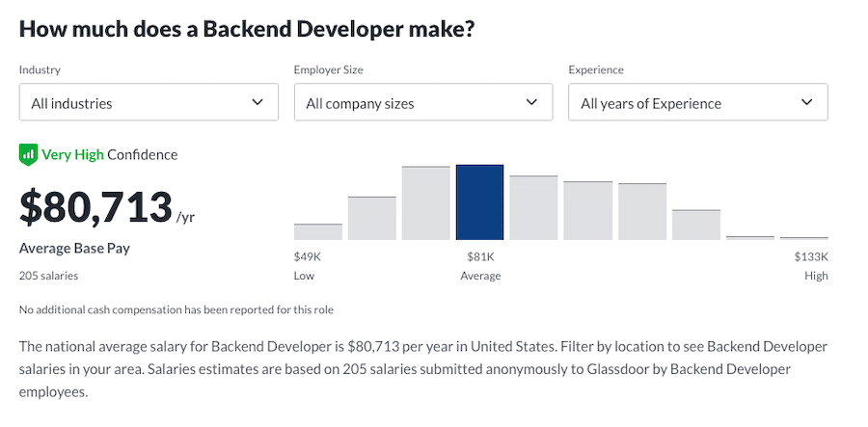Click the Backend Developer salary heading
This screenshot has height=427, width=868.
coord(247,28)
